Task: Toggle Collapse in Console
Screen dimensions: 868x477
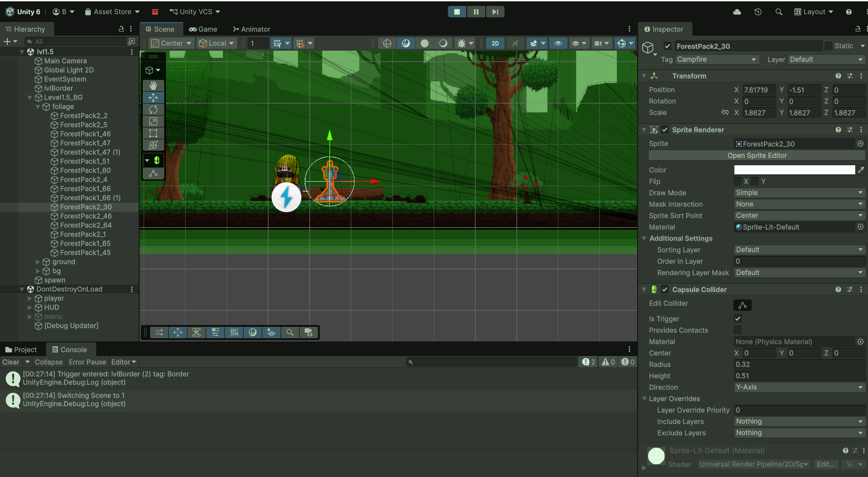Action: (x=49, y=362)
